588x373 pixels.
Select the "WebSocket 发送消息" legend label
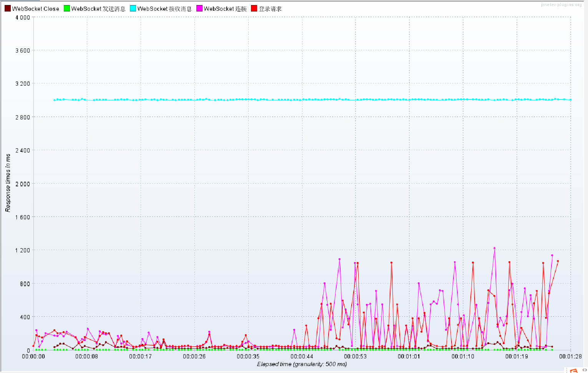pyautogui.click(x=98, y=8)
